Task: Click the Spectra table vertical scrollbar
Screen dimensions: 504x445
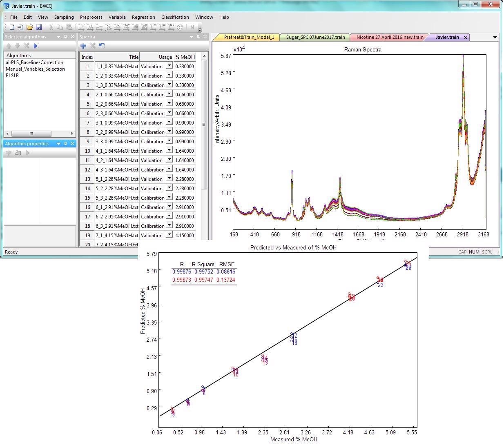Action: [x=204, y=125]
